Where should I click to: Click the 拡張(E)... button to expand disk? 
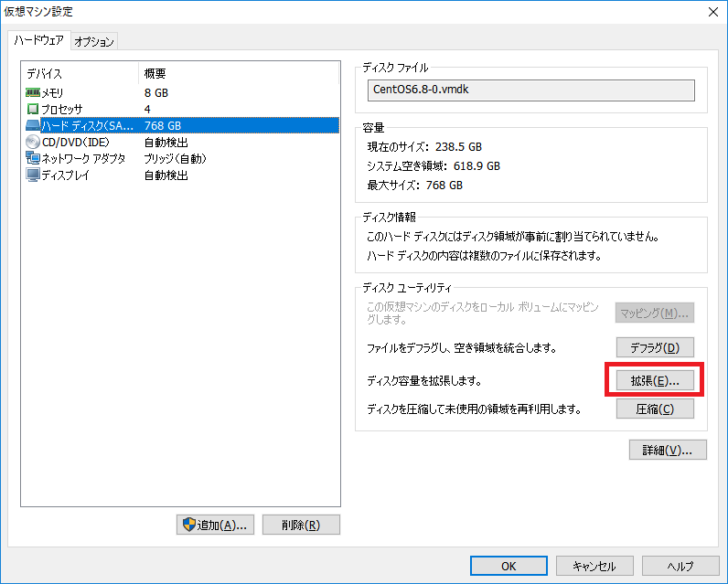(x=655, y=381)
